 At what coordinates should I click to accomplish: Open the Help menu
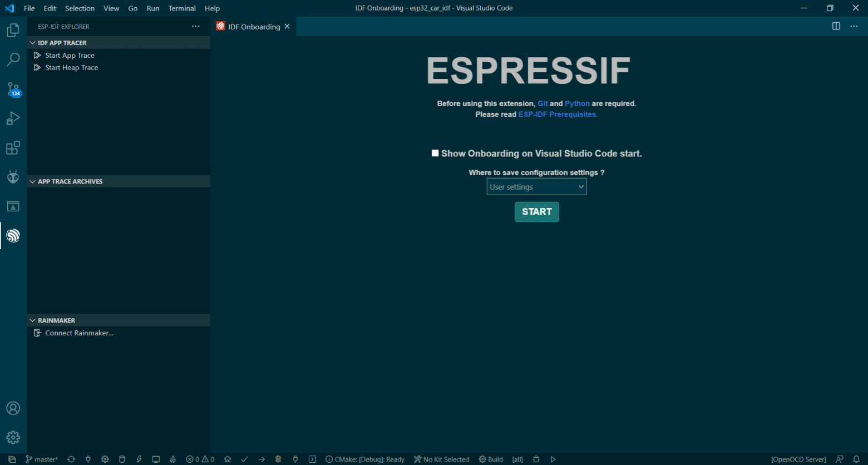click(212, 8)
